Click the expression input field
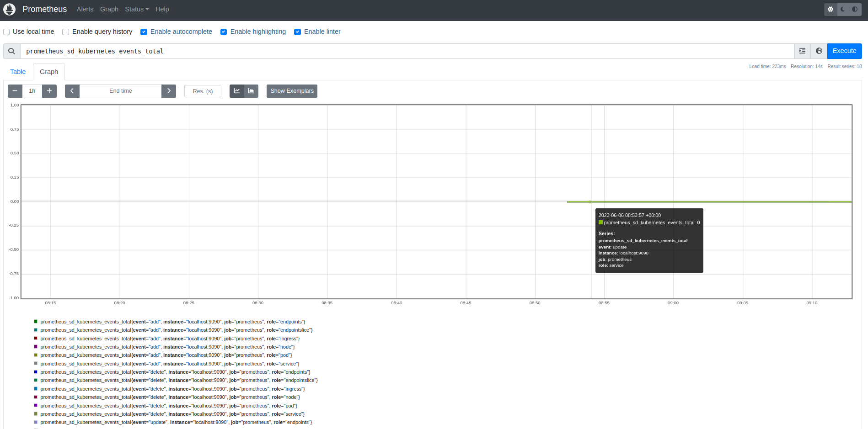Image resolution: width=868 pixels, height=429 pixels. 407,51
